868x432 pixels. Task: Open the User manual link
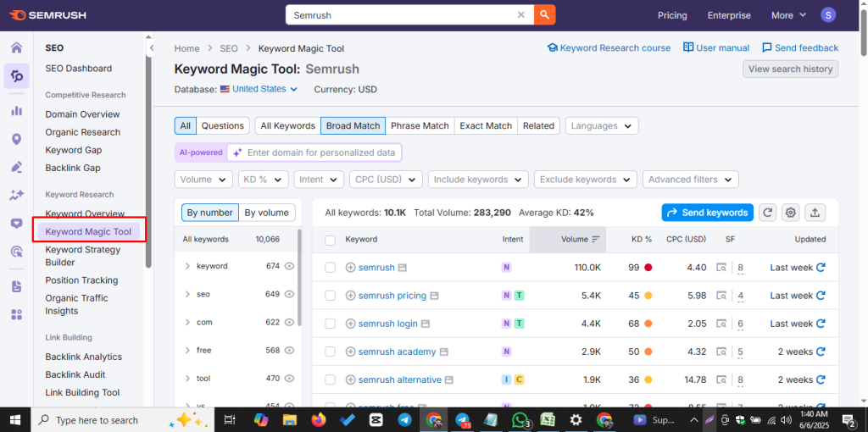[716, 48]
